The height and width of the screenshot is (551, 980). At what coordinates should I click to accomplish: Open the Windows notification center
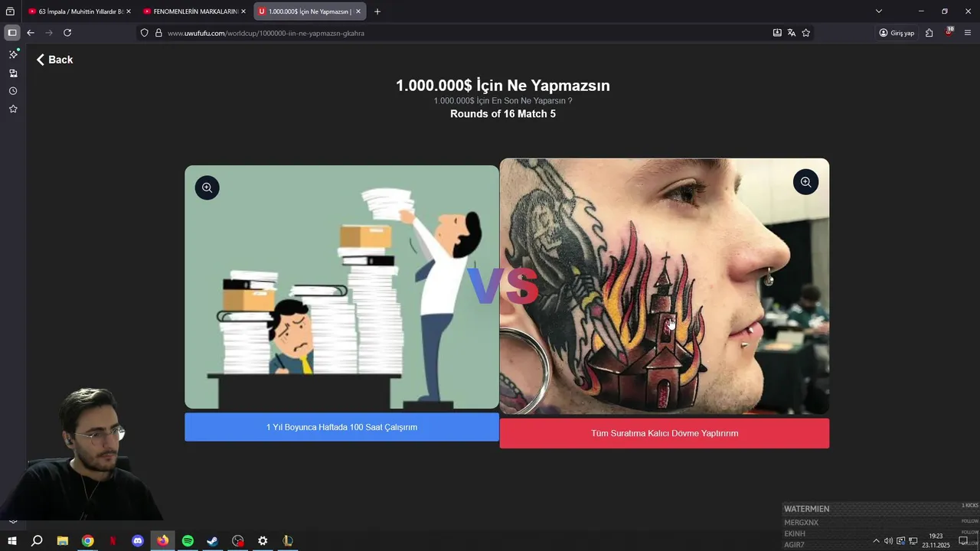(964, 541)
